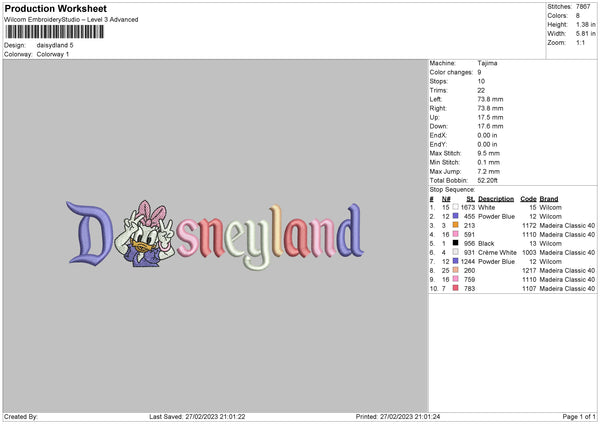Select the pink swatch in stop row 4
This screenshot has width=600, height=424.
click(x=455, y=234)
